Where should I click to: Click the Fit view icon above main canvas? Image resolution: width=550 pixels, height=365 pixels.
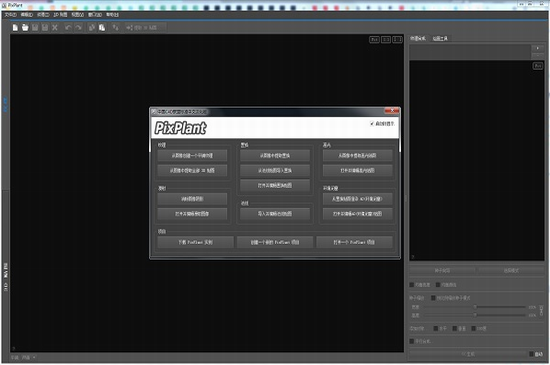(374, 40)
